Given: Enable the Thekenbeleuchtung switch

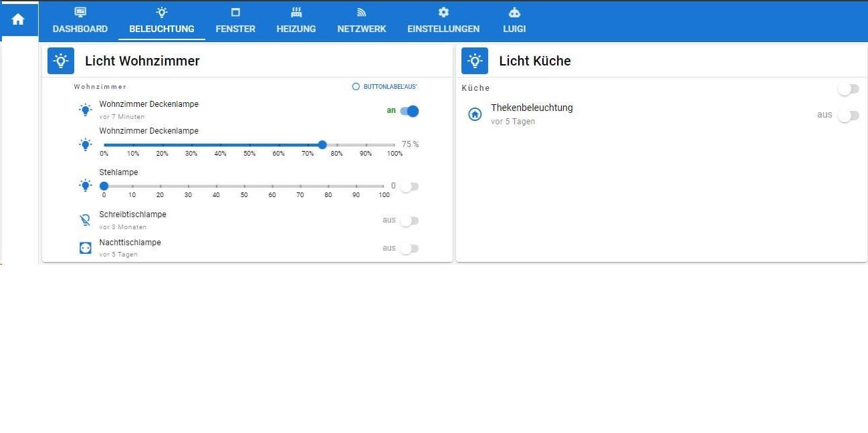Looking at the screenshot, I should [849, 116].
